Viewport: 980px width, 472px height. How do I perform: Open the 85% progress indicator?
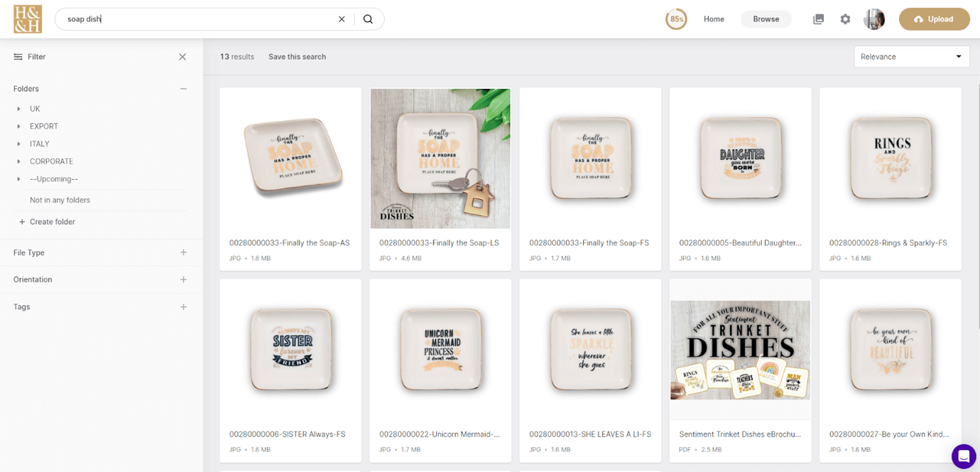(x=676, y=19)
